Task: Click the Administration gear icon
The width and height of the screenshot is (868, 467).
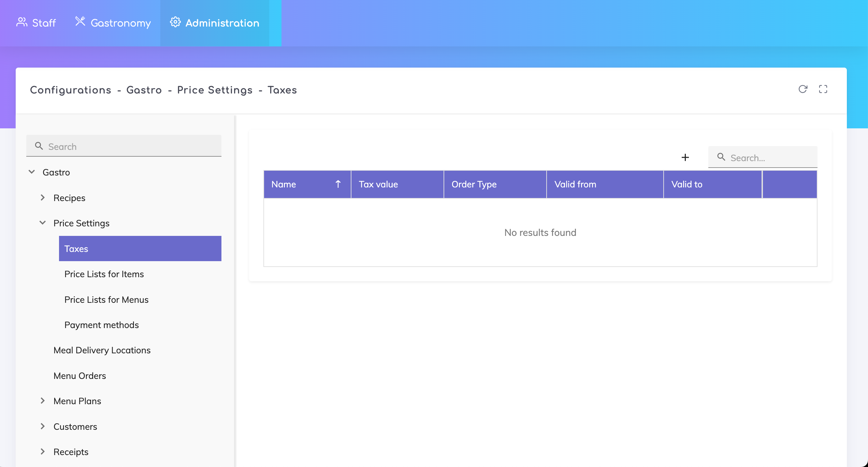Action: pyautogui.click(x=175, y=22)
